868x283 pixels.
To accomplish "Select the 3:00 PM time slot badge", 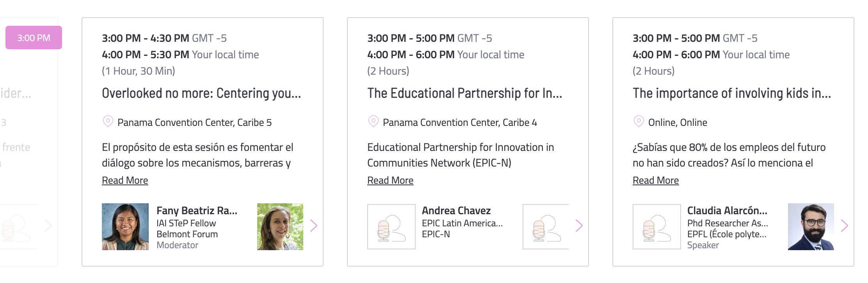I will click(34, 38).
